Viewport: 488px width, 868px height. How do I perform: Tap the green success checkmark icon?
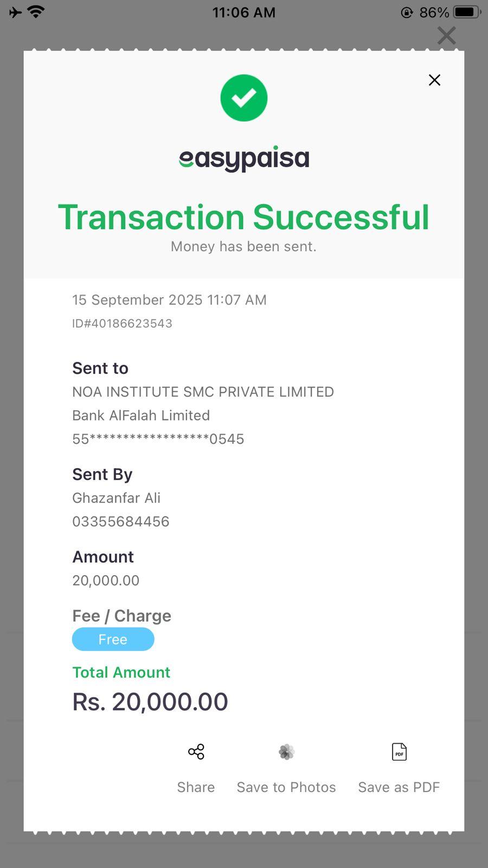click(244, 98)
